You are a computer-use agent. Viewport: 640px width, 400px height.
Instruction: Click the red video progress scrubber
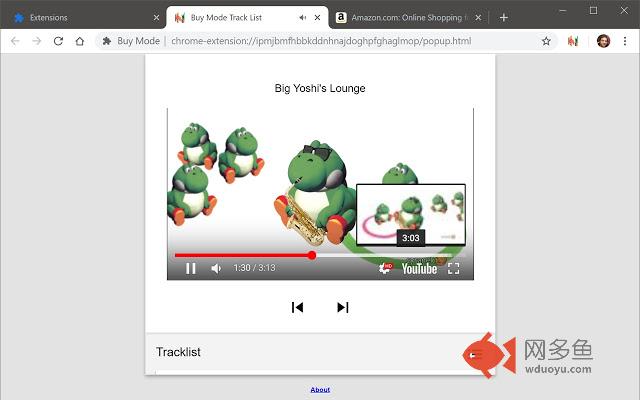click(x=312, y=256)
